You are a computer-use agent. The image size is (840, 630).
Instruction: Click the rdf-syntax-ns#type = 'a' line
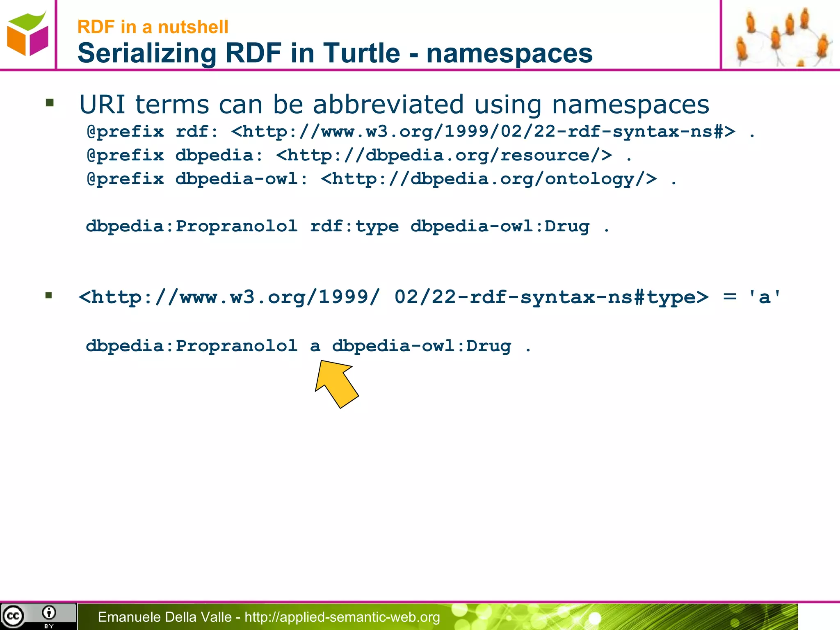click(429, 297)
